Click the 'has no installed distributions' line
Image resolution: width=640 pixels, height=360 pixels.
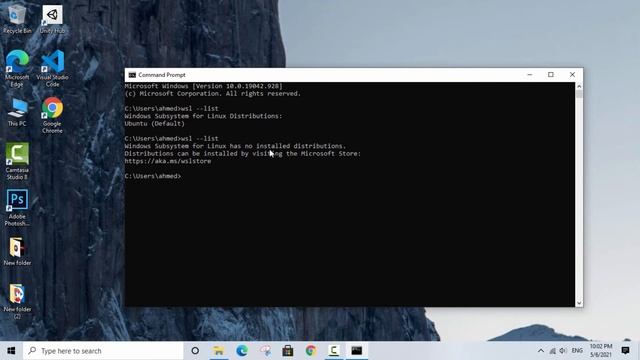tap(235, 146)
